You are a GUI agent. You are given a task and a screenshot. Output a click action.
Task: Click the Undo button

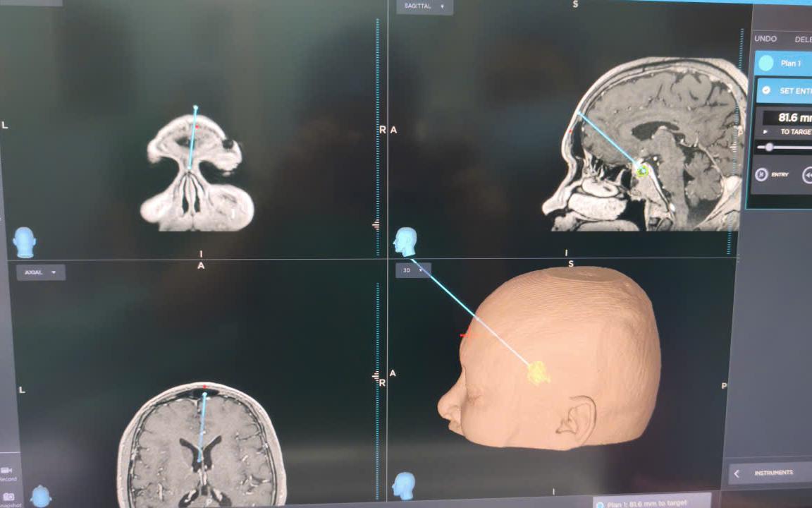pos(765,38)
